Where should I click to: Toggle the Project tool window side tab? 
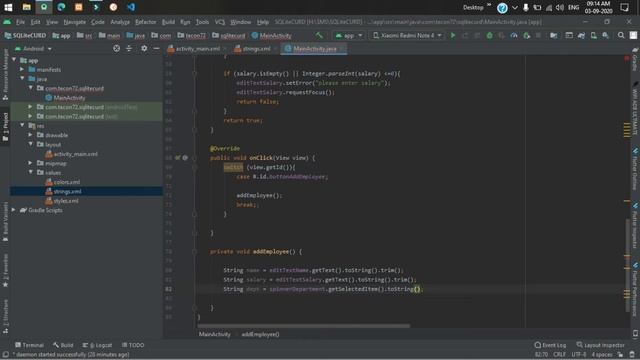tap(5, 127)
